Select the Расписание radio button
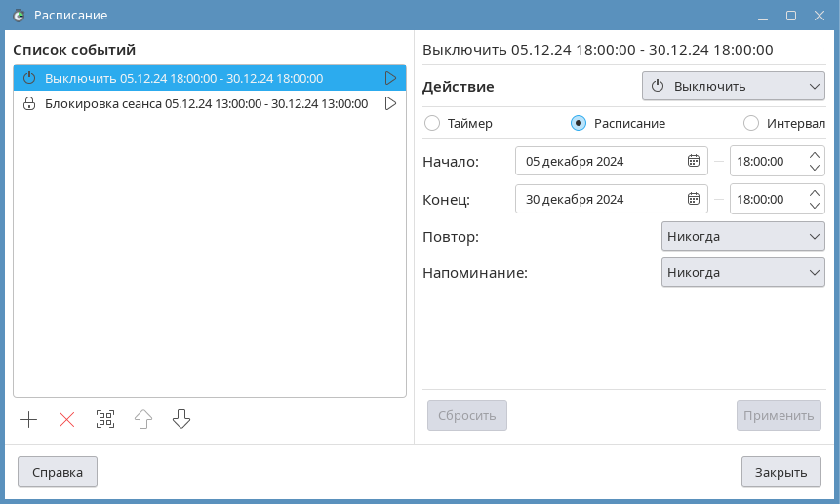The height and width of the screenshot is (504, 840). pyautogui.click(x=579, y=123)
